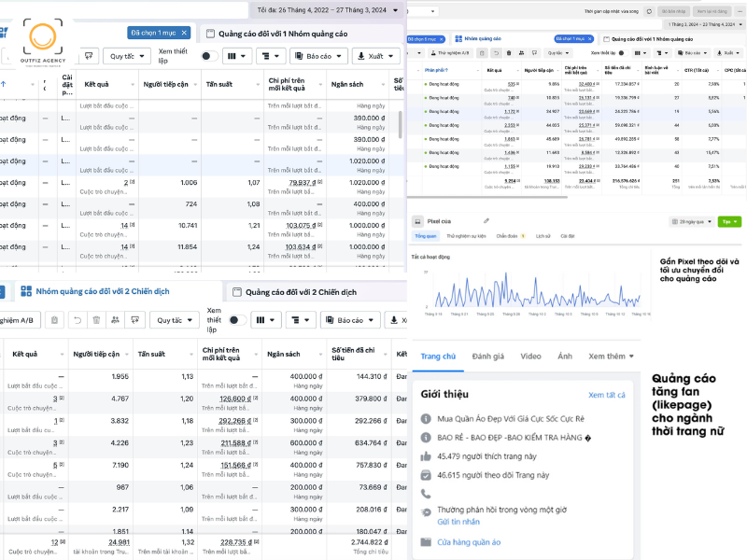Open the 'Quy tắc' dropdown in the top-left toolbar
This screenshot has width=747, height=560.
coord(127,56)
